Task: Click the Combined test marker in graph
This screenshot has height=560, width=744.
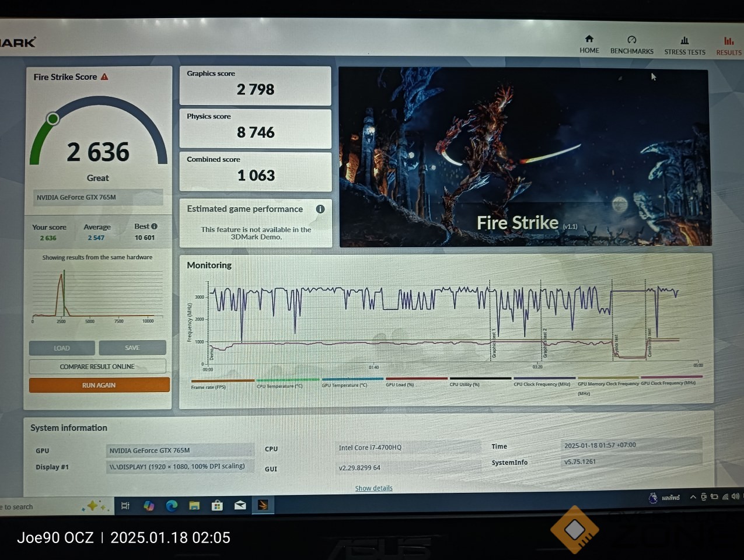Action: [649, 342]
